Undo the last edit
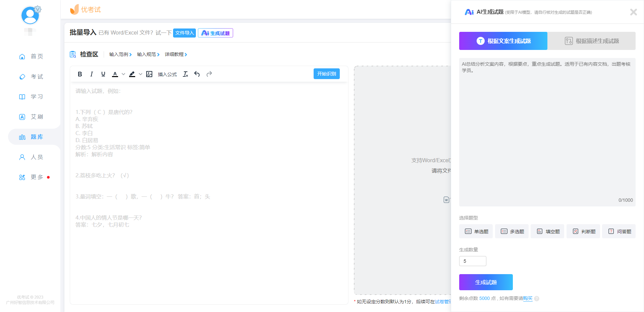The width and height of the screenshot is (644, 312). point(197,74)
